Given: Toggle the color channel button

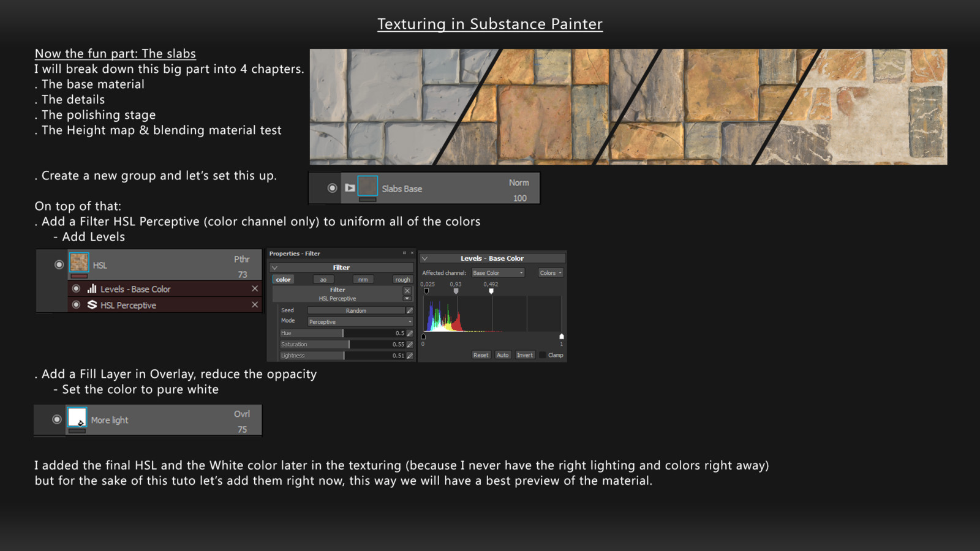Looking at the screenshot, I should [283, 279].
